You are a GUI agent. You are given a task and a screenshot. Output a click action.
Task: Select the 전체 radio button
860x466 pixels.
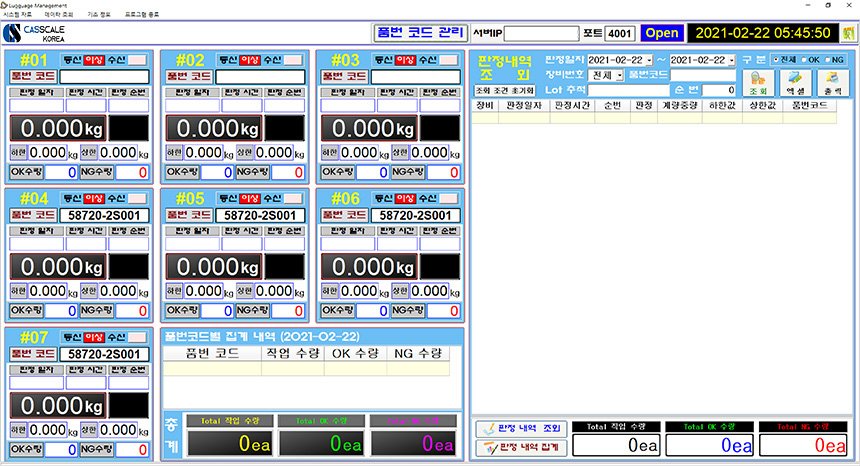click(776, 60)
